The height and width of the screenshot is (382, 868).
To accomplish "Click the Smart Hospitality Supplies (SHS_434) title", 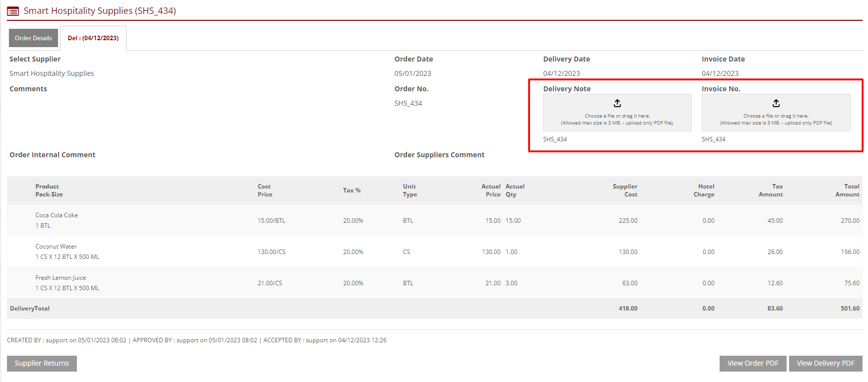I will click(100, 11).
